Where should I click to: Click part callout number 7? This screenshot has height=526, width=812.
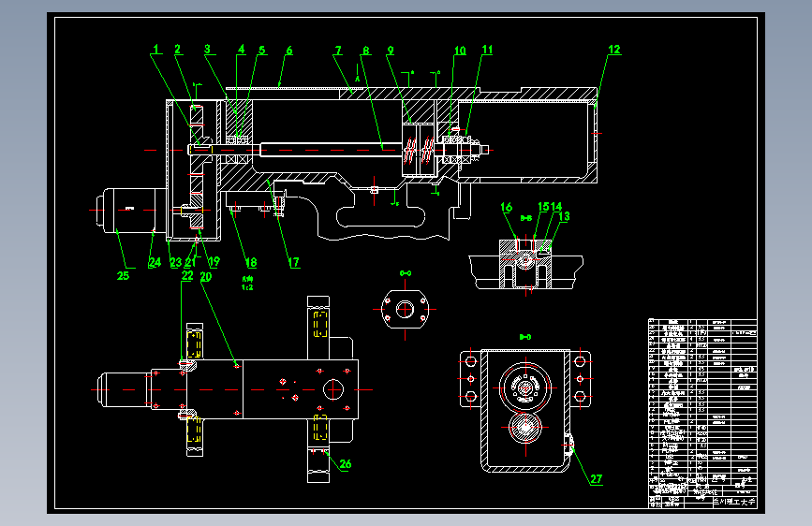pos(339,51)
